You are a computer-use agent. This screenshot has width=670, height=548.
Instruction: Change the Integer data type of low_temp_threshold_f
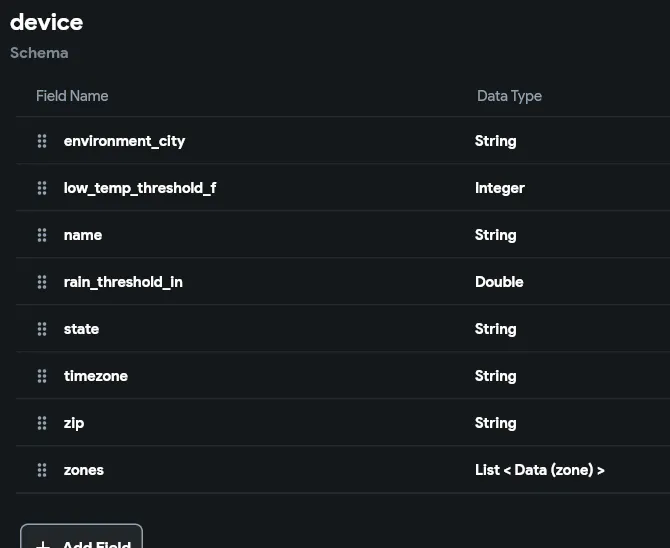(500, 189)
